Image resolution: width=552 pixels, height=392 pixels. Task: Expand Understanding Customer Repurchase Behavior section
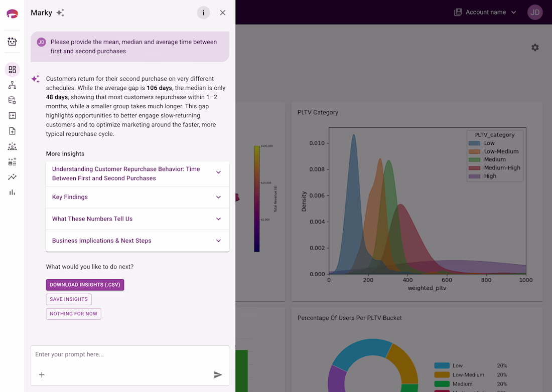point(137,173)
